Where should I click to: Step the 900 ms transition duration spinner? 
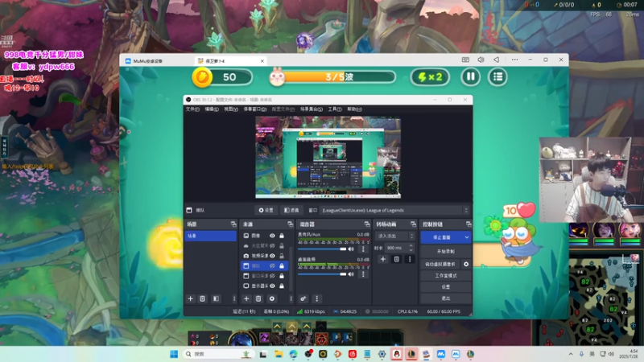[x=411, y=248]
